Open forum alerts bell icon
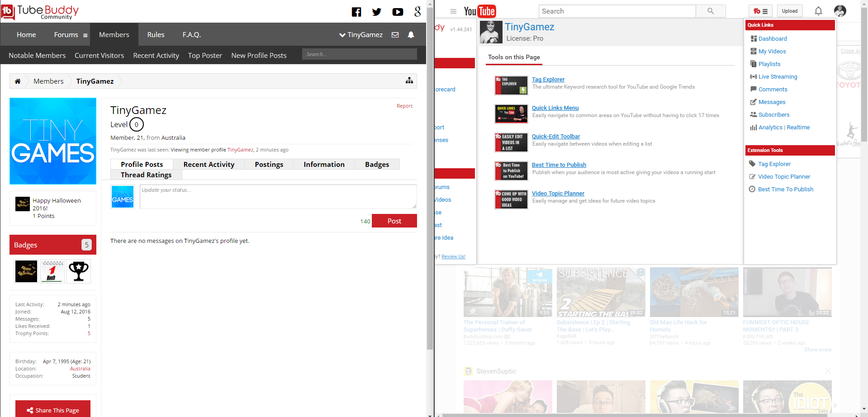868x417 pixels. coord(411,35)
